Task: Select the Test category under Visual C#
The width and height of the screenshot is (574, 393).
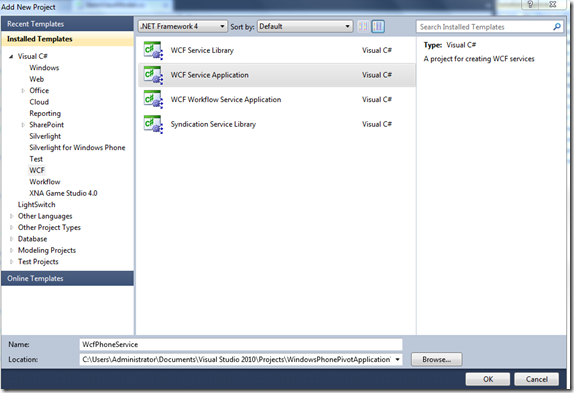Action: (36, 159)
